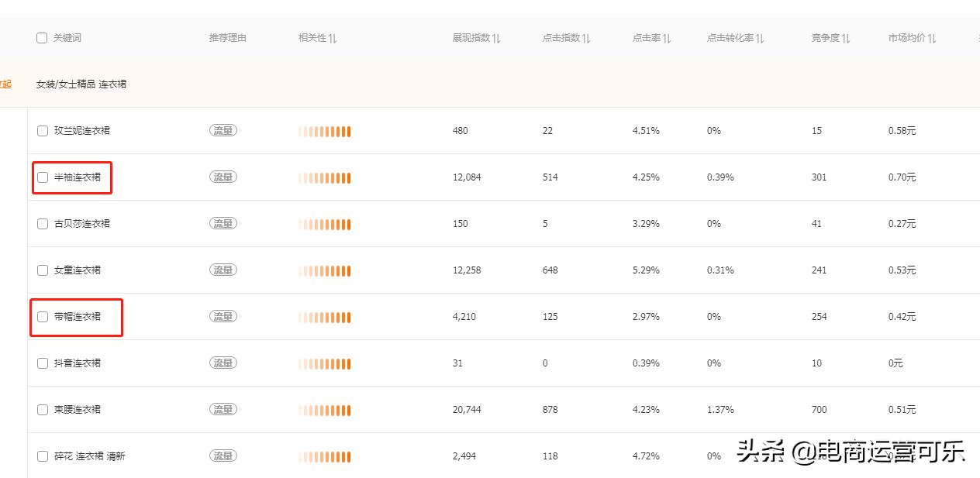The image size is (980, 478).
Task: Check the select-all 关键词 header checkbox
Action: [x=42, y=38]
